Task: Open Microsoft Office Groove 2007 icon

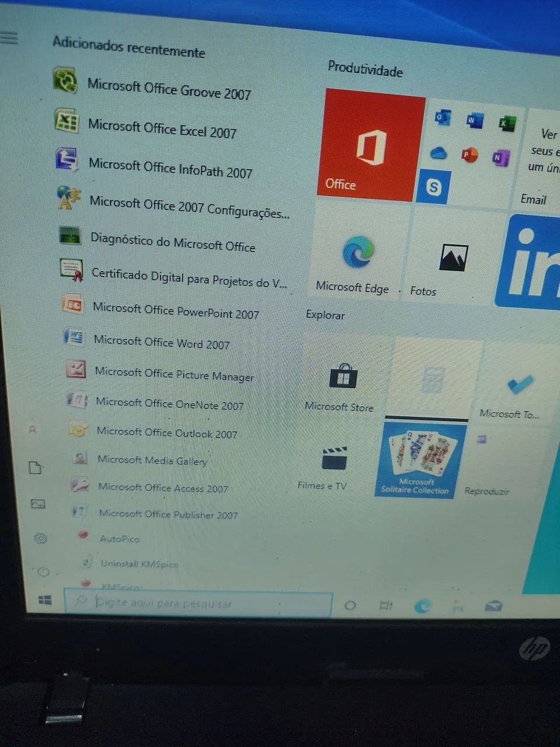Action: (65, 80)
